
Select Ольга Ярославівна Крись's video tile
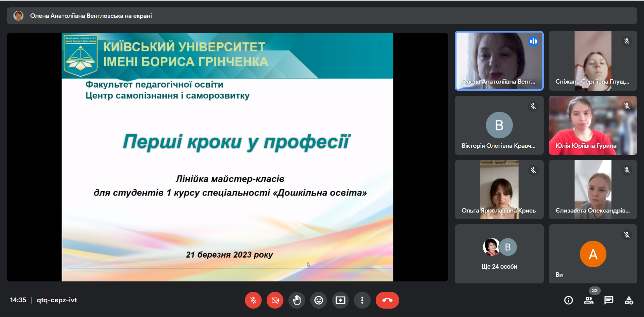pyautogui.click(x=499, y=190)
